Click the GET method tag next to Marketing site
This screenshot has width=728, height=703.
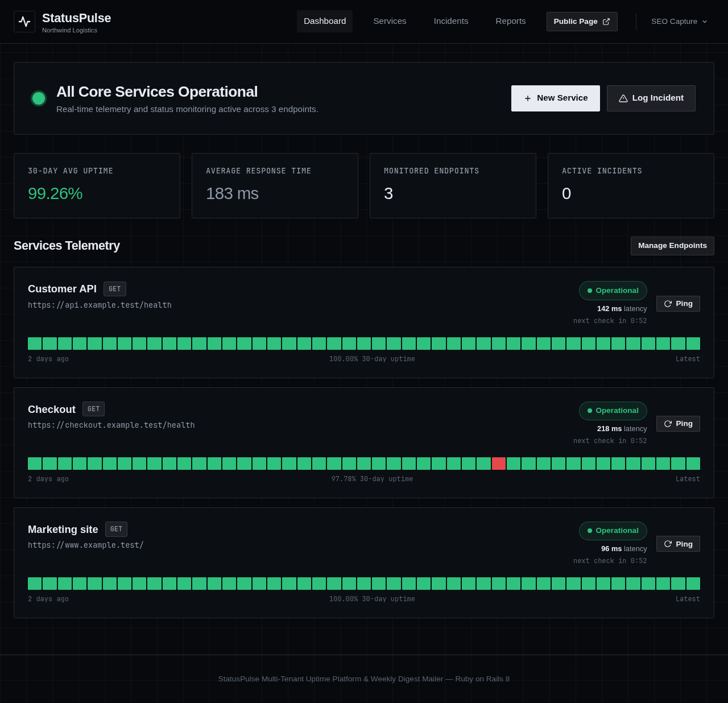[116, 529]
